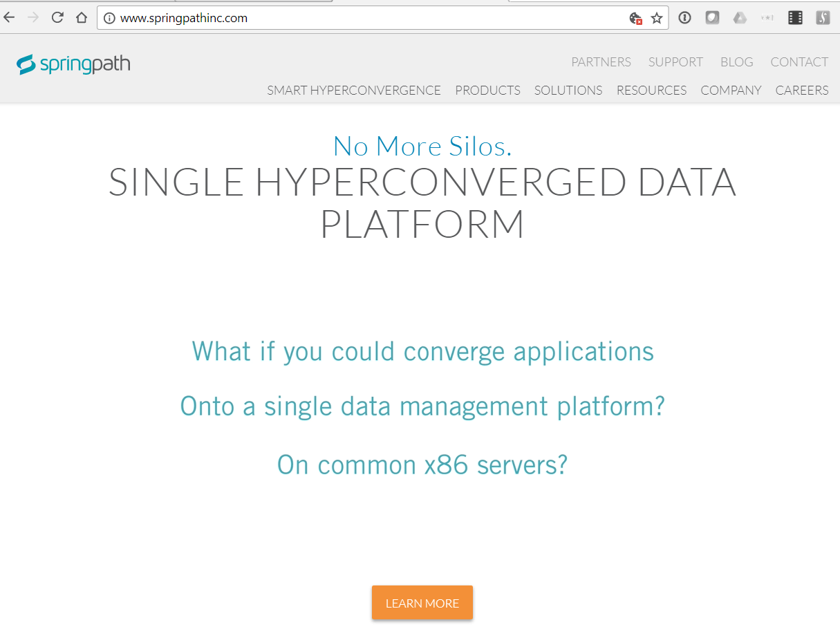Open the filmstrip video extension icon
Viewport: 840px width, 629px height.
coord(794,17)
